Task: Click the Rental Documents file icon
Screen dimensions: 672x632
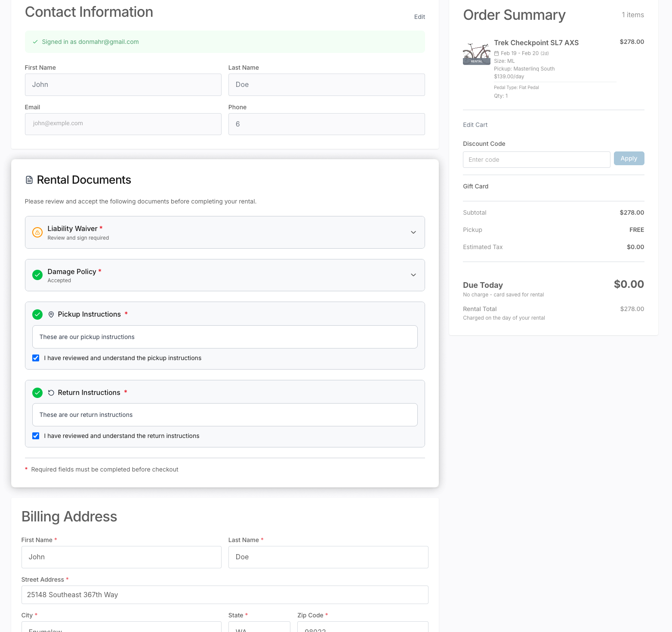Action: (x=29, y=180)
